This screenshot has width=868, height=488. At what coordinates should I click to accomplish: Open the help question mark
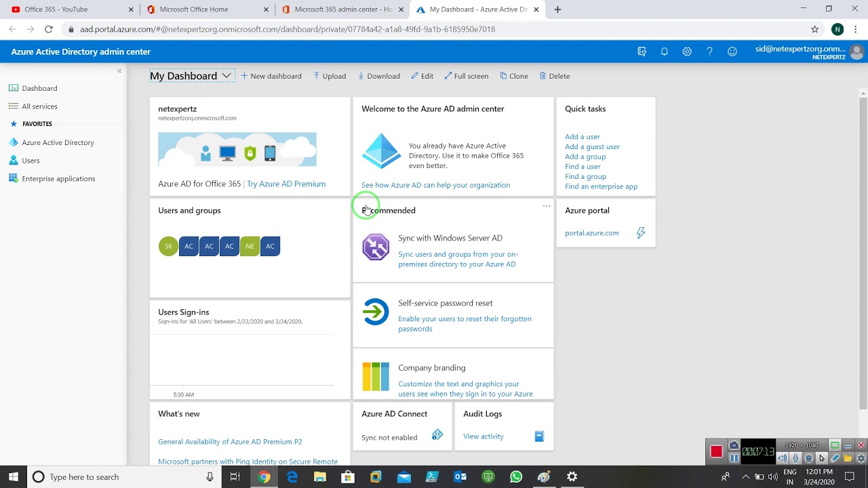(x=709, y=52)
